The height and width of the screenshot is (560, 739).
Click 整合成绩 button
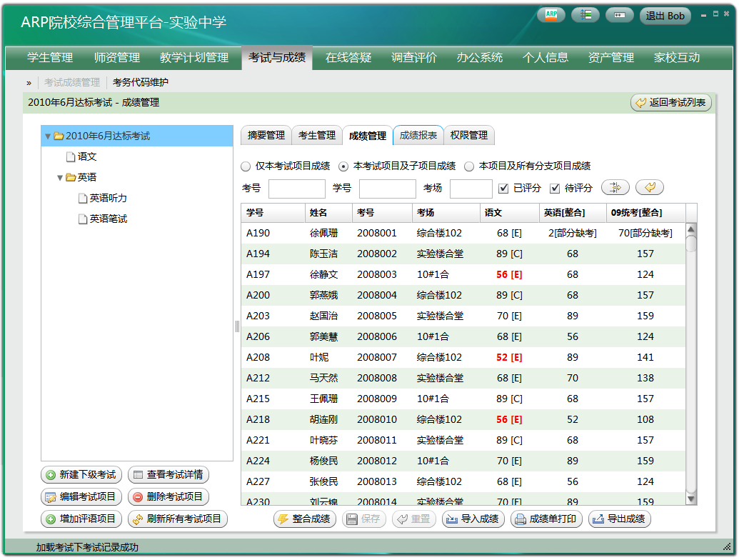click(x=305, y=519)
